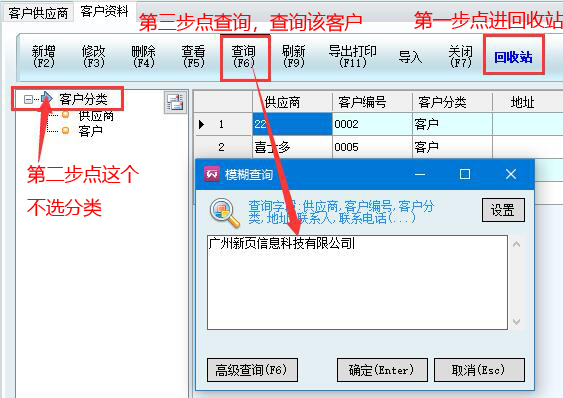Click the 删除(F4) delete button
563x398 pixels.
[x=143, y=57]
